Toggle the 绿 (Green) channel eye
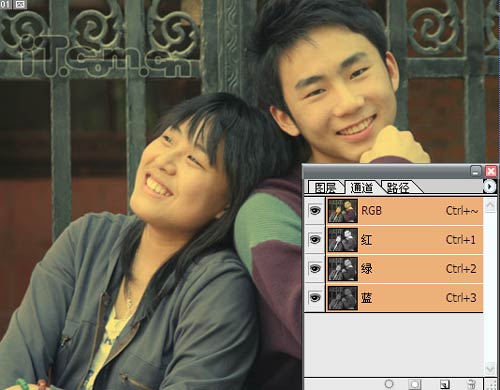The image size is (500, 390). (x=315, y=269)
